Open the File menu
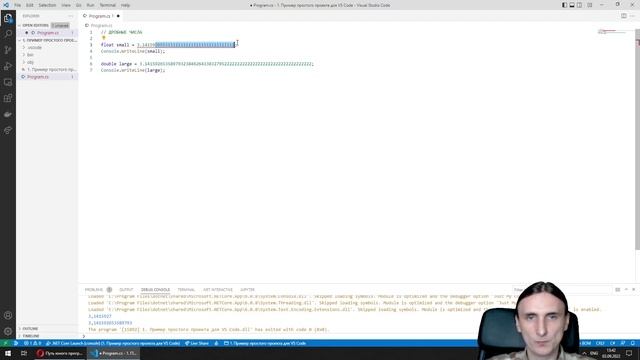The width and height of the screenshot is (640, 360). click(x=18, y=5)
